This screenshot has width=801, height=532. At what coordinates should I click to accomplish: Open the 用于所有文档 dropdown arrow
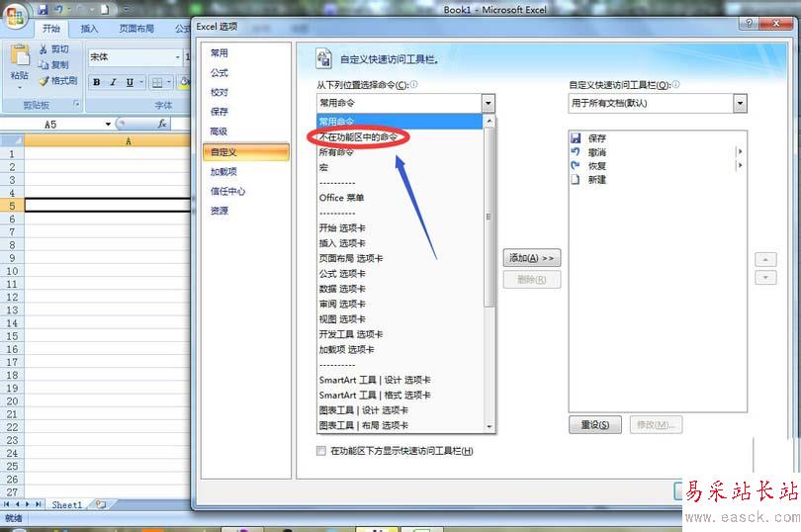740,103
